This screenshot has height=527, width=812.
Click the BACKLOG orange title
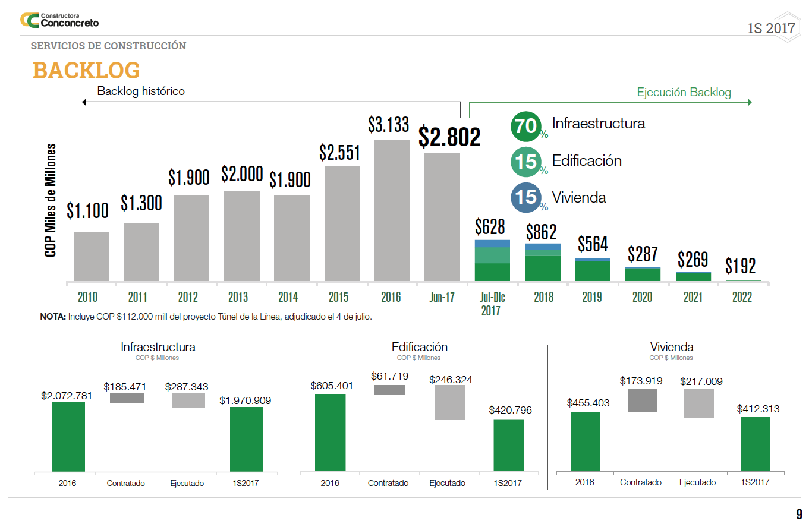(x=86, y=70)
